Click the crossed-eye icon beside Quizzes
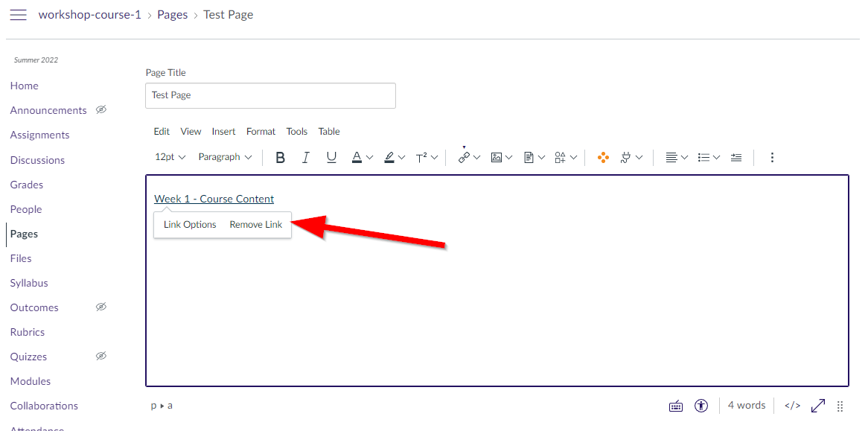 coord(100,357)
